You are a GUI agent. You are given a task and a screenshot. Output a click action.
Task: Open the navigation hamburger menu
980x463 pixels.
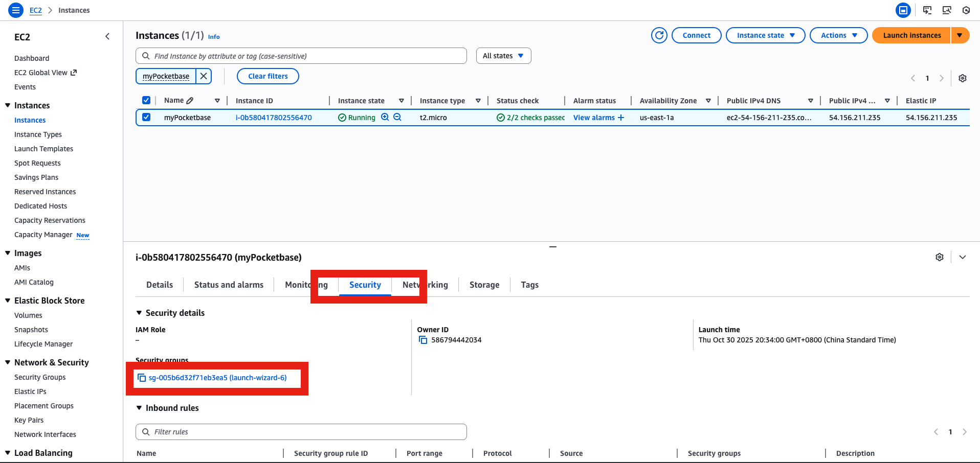[x=15, y=10]
